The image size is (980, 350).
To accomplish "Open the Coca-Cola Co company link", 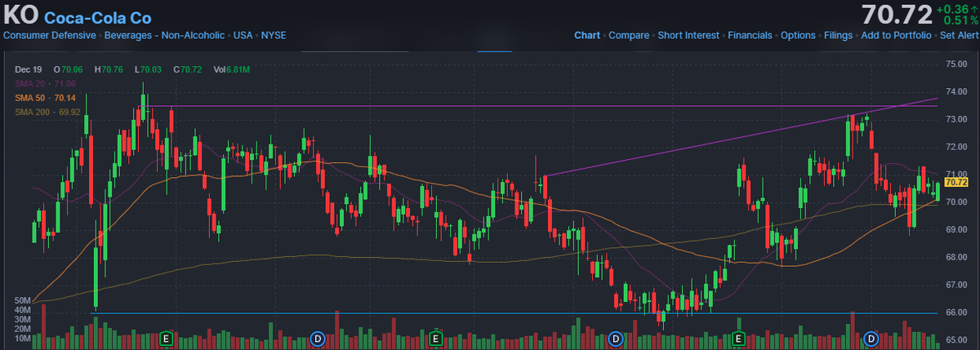I will 97,17.
